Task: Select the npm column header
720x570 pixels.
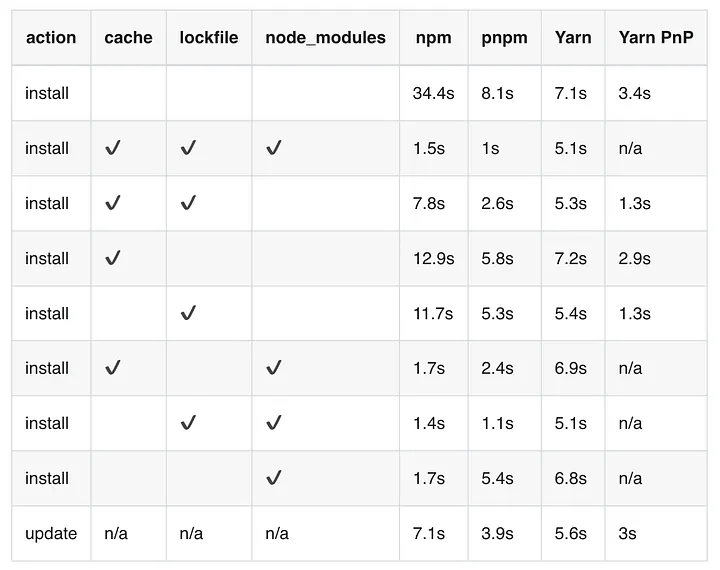Action: tap(433, 38)
